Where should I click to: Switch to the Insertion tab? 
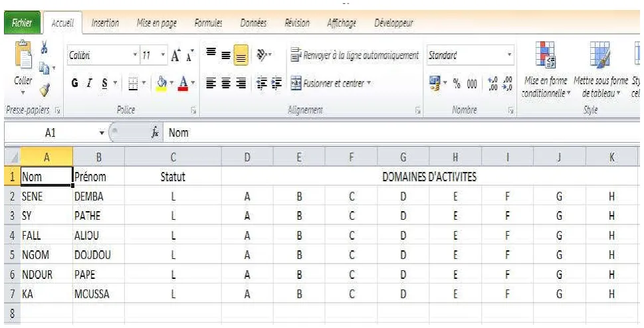click(105, 23)
